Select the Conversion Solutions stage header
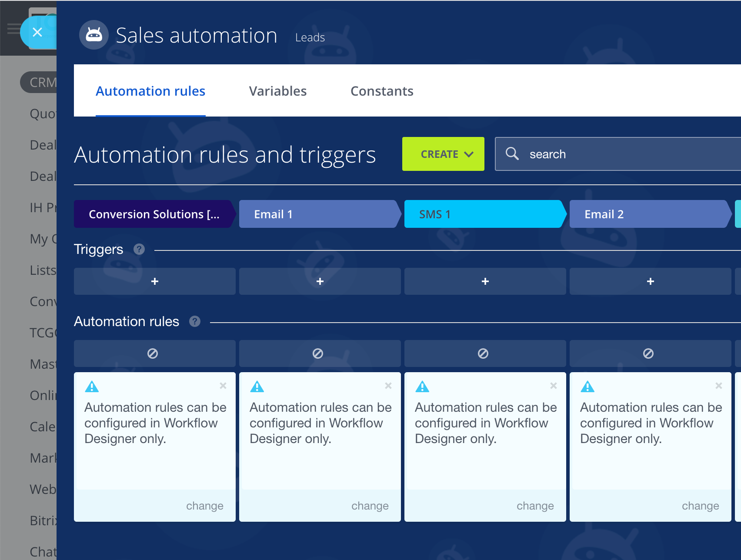Viewport: 741px width, 560px height. click(x=154, y=214)
